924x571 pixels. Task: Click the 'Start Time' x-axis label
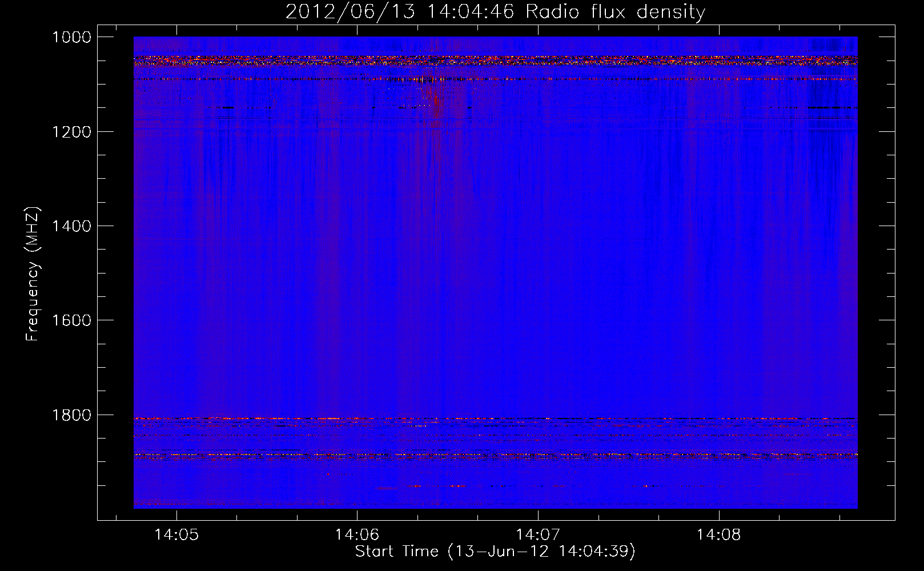[x=495, y=551]
